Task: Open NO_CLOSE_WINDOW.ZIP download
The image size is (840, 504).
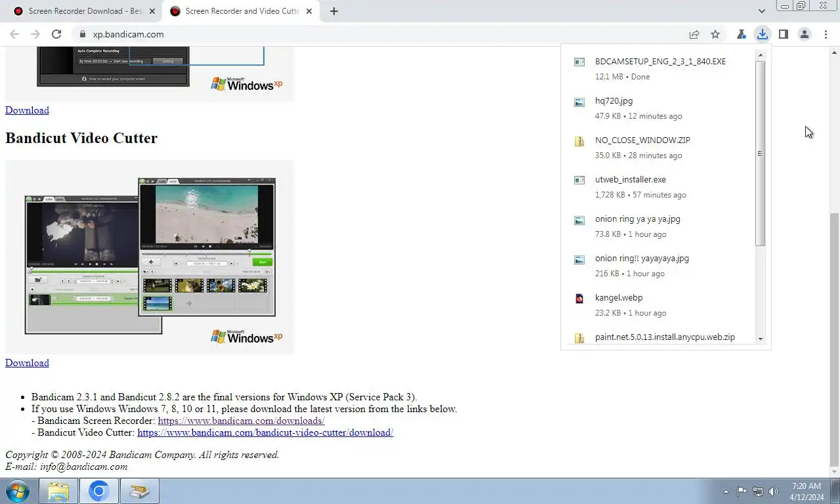Action: point(642,140)
